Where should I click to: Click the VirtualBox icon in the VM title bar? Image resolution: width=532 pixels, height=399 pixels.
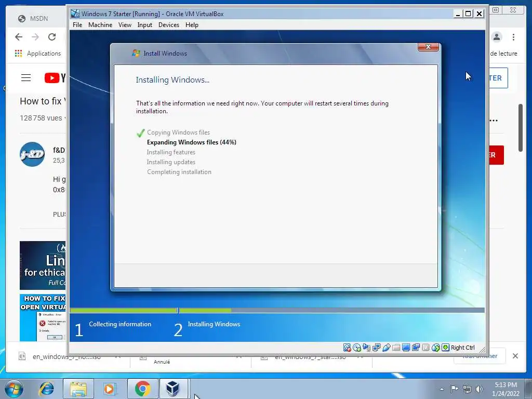coord(75,14)
